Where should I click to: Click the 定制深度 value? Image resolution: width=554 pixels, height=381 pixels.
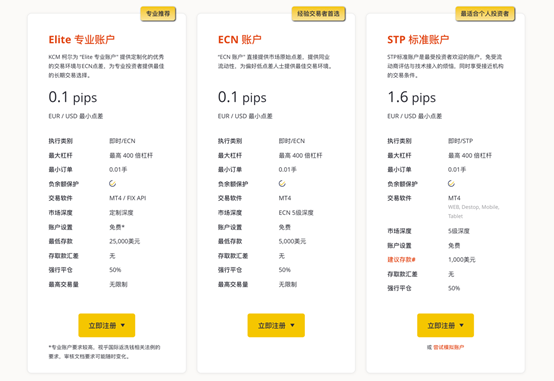(x=121, y=213)
